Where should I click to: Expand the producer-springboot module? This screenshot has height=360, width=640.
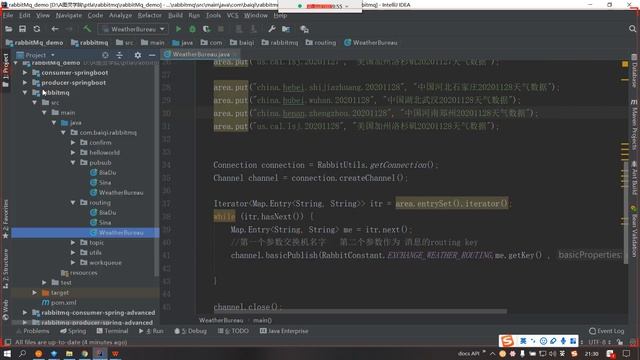pyautogui.click(x=25, y=82)
